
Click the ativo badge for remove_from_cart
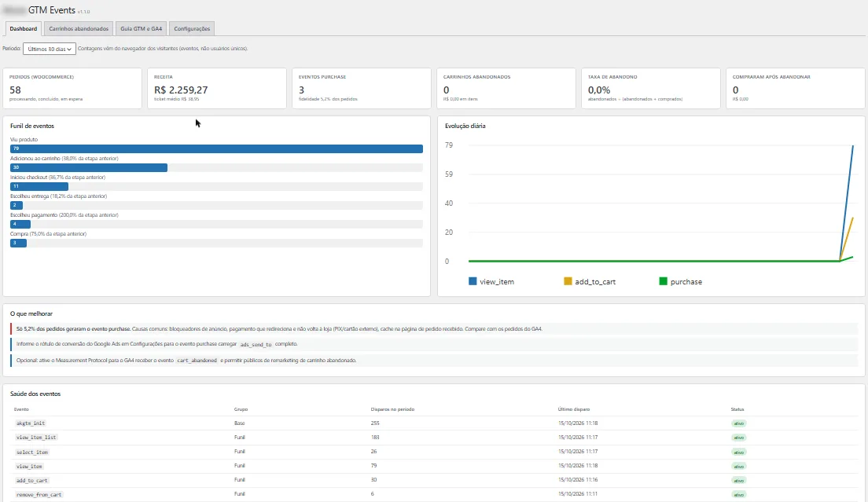point(738,494)
